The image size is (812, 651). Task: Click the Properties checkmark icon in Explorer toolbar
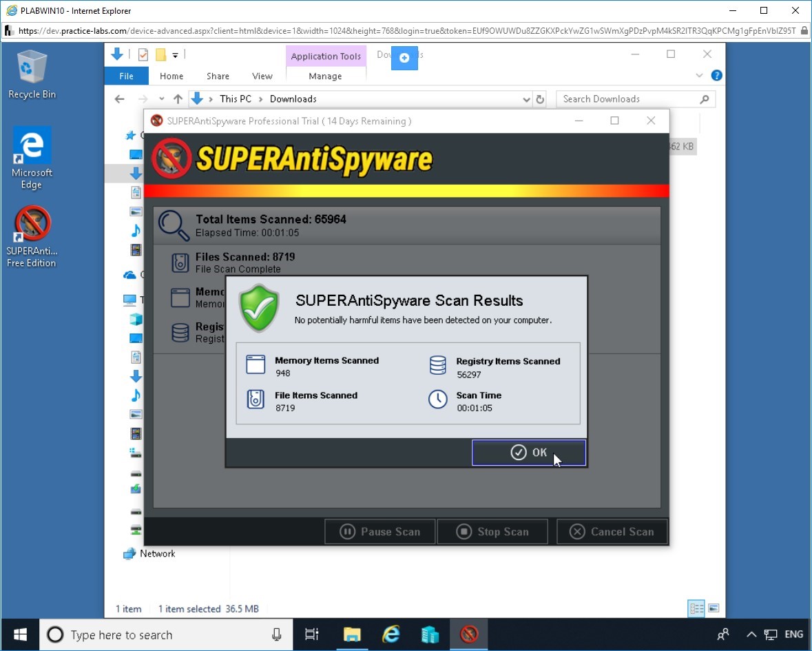point(143,54)
